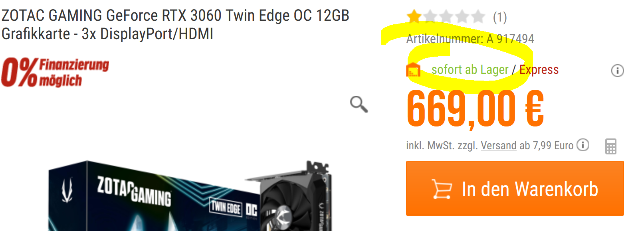Click the ZOTAC GAMING box logo
This screenshot has height=231, width=644.
tap(134, 191)
